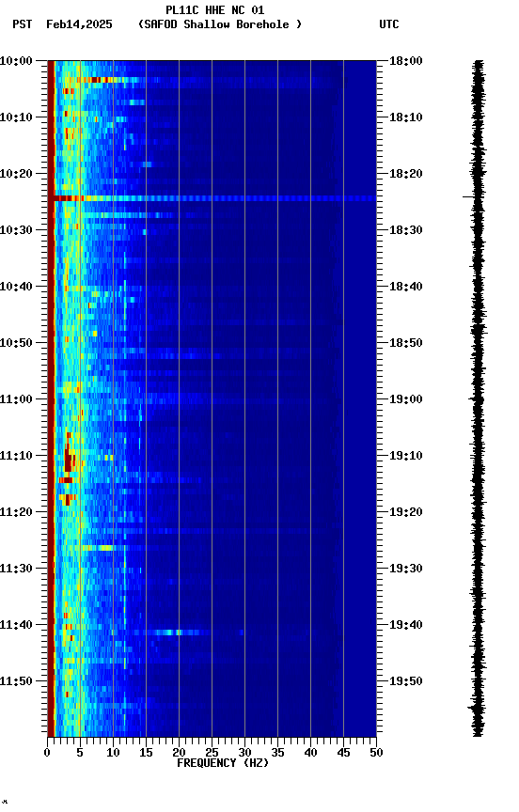Click the 10:00 PST time label
This screenshot has height=812, width=519.
point(16,61)
